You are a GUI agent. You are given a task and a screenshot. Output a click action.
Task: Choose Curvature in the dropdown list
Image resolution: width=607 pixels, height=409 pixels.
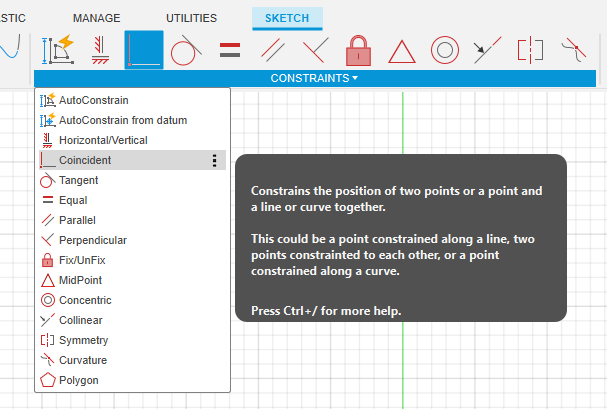pos(82,360)
